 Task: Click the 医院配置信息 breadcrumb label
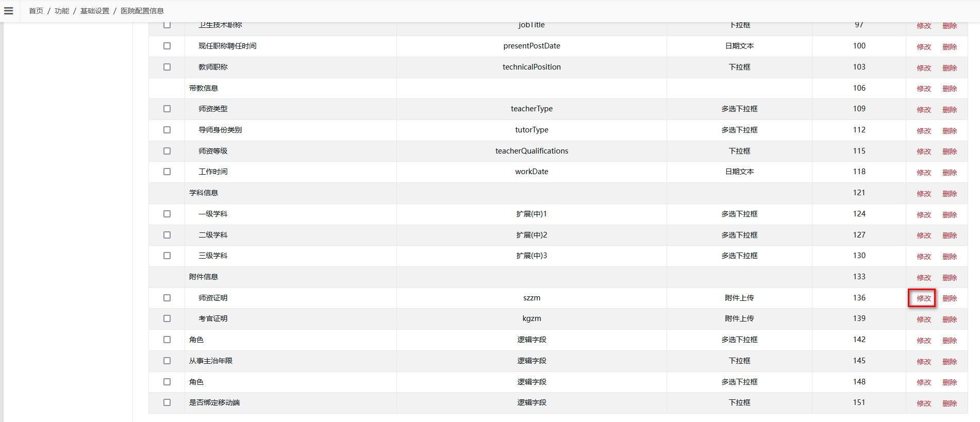tap(142, 11)
